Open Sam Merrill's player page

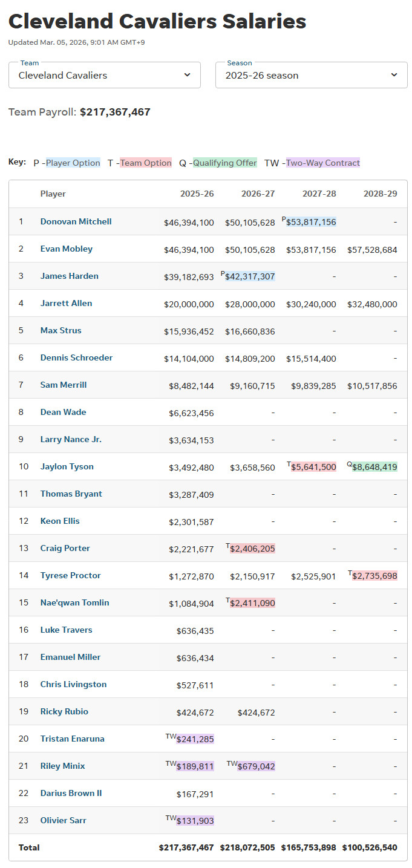[63, 385]
